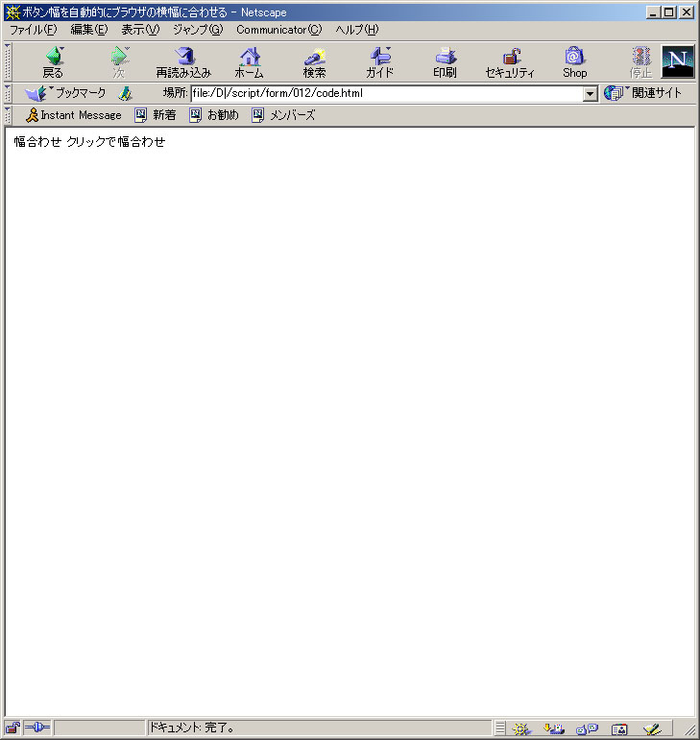The width and height of the screenshot is (700, 740).
Task: Open Composer from component bar
Action: (652, 728)
